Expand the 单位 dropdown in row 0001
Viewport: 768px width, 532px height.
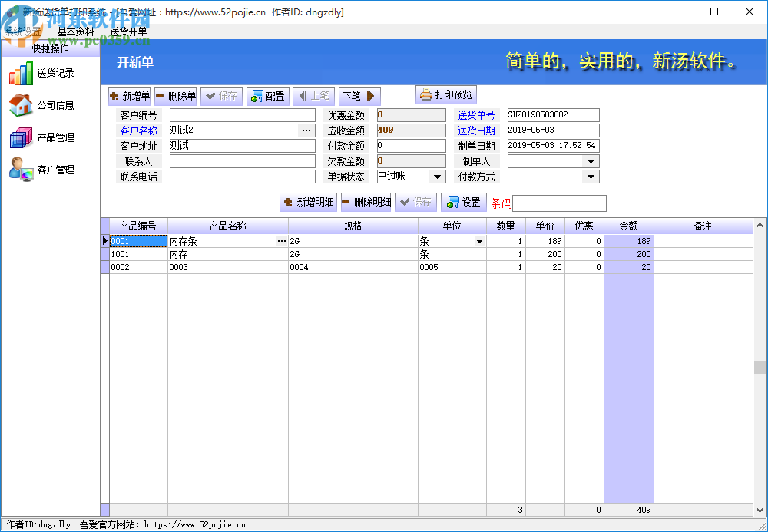click(479, 241)
